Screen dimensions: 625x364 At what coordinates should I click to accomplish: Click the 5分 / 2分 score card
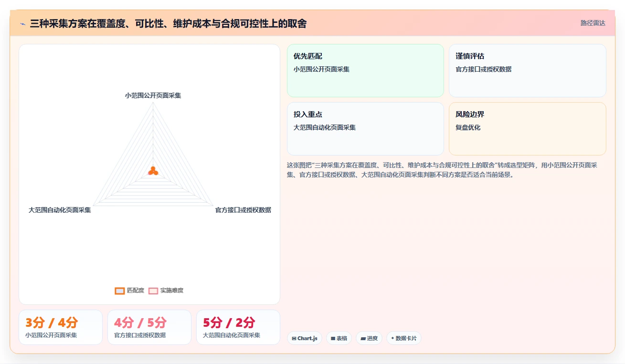[238, 327]
